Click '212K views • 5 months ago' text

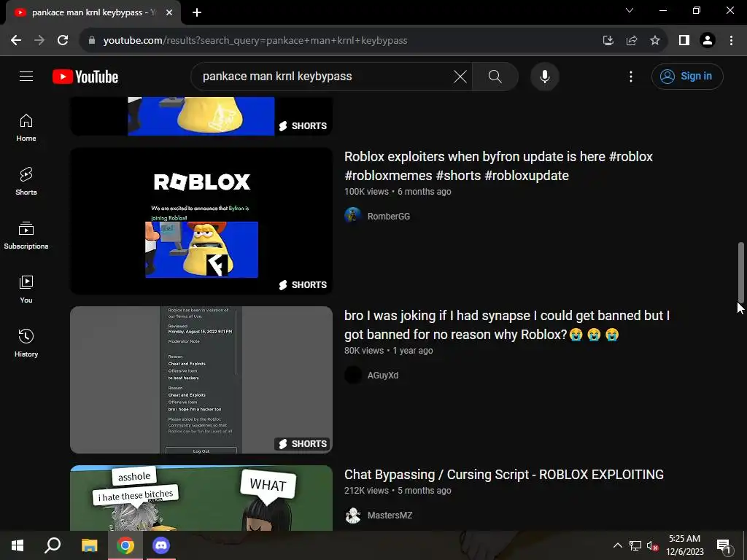pos(398,491)
